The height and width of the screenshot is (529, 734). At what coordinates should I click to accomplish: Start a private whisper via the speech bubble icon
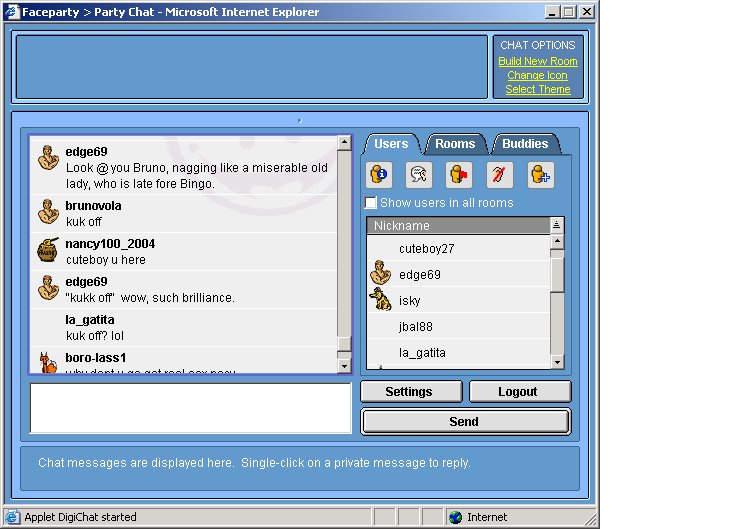[418, 175]
